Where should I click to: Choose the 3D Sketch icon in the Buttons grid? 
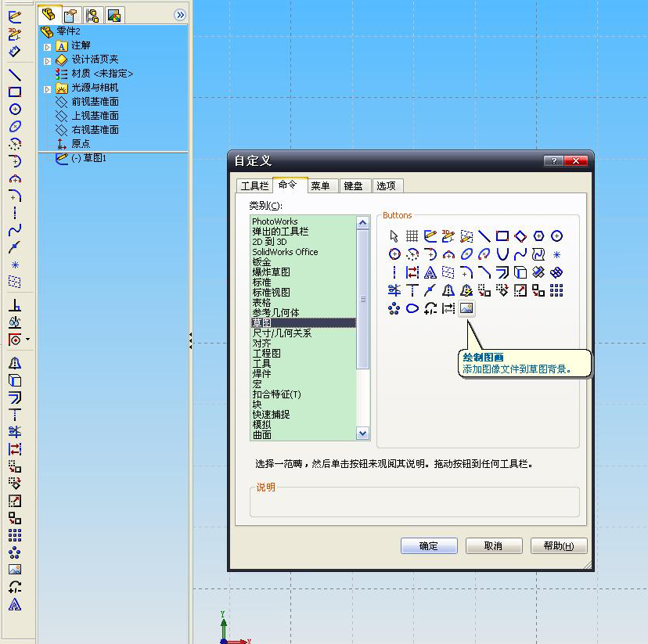(x=448, y=236)
